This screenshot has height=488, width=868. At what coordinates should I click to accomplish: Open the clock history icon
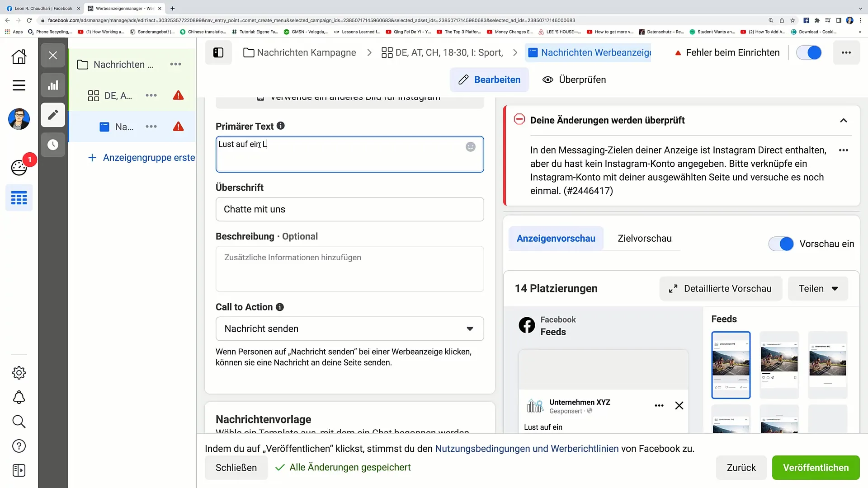[53, 145]
